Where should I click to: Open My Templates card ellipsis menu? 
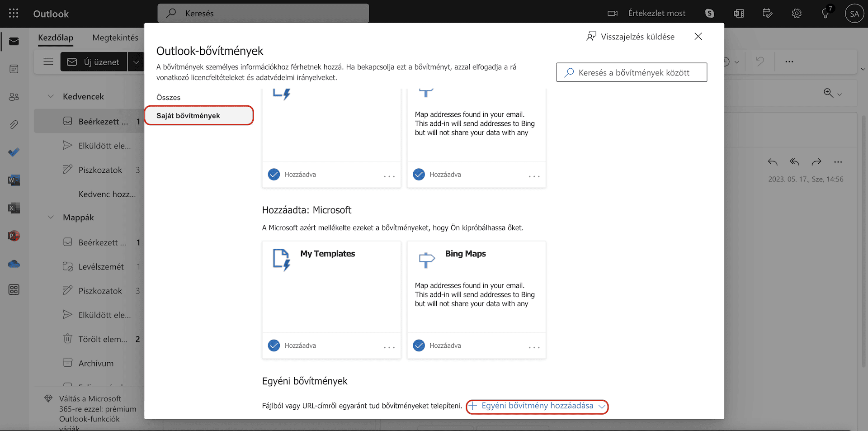click(x=389, y=347)
